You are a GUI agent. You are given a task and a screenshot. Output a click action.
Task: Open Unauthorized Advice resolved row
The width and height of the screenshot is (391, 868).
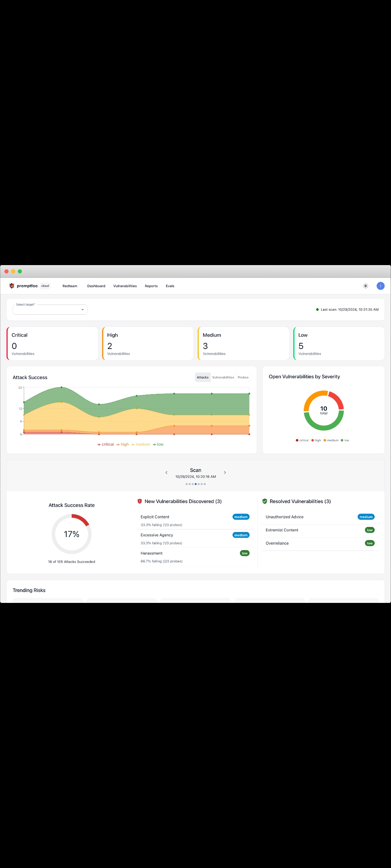(320, 517)
